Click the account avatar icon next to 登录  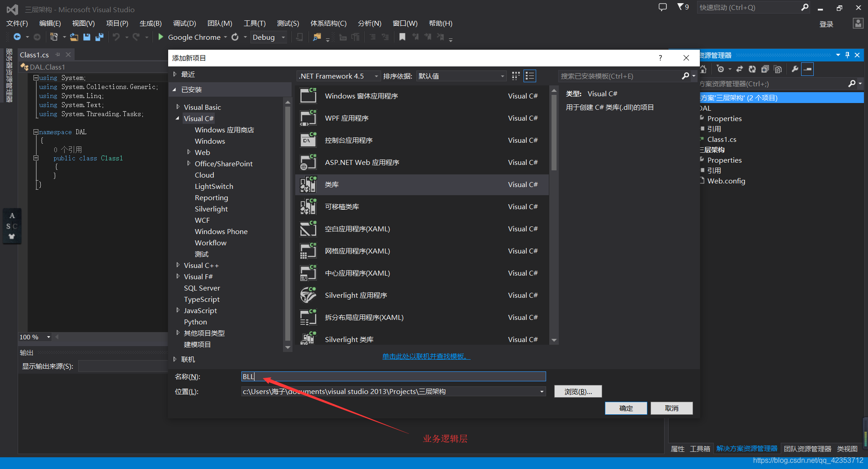[858, 23]
